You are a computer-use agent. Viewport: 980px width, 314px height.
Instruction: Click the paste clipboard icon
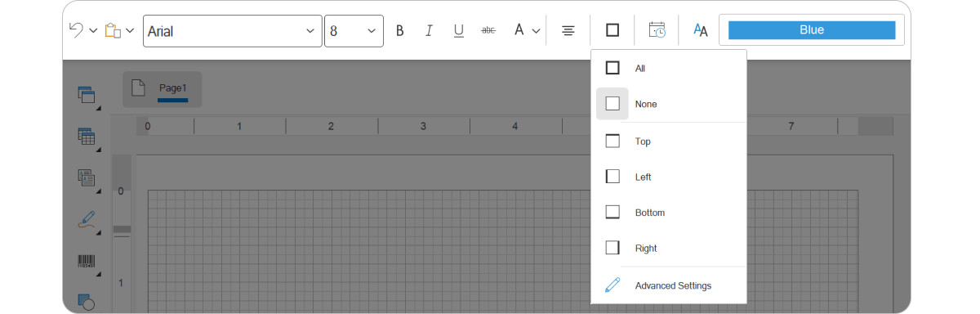113,30
